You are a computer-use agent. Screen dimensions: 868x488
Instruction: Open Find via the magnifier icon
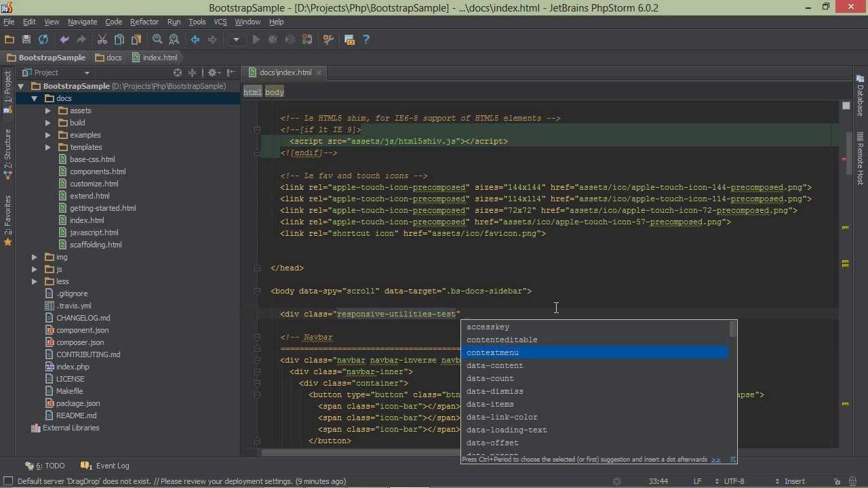[x=157, y=39]
